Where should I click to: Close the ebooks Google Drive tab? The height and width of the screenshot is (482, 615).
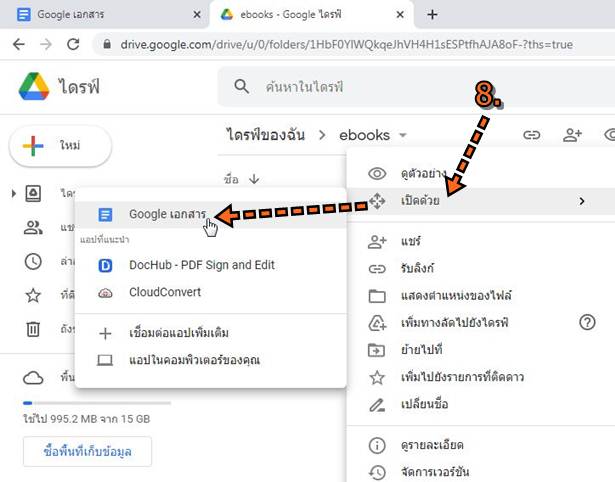[400, 15]
